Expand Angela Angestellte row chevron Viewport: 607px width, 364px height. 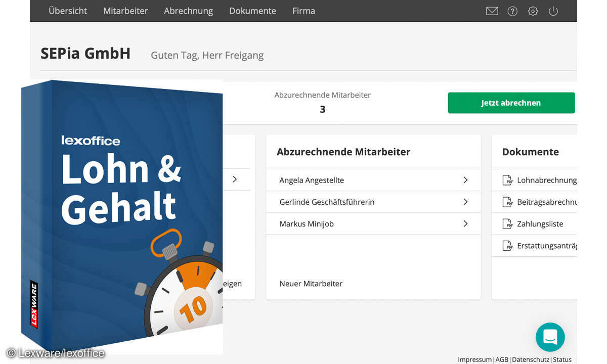pyautogui.click(x=465, y=180)
